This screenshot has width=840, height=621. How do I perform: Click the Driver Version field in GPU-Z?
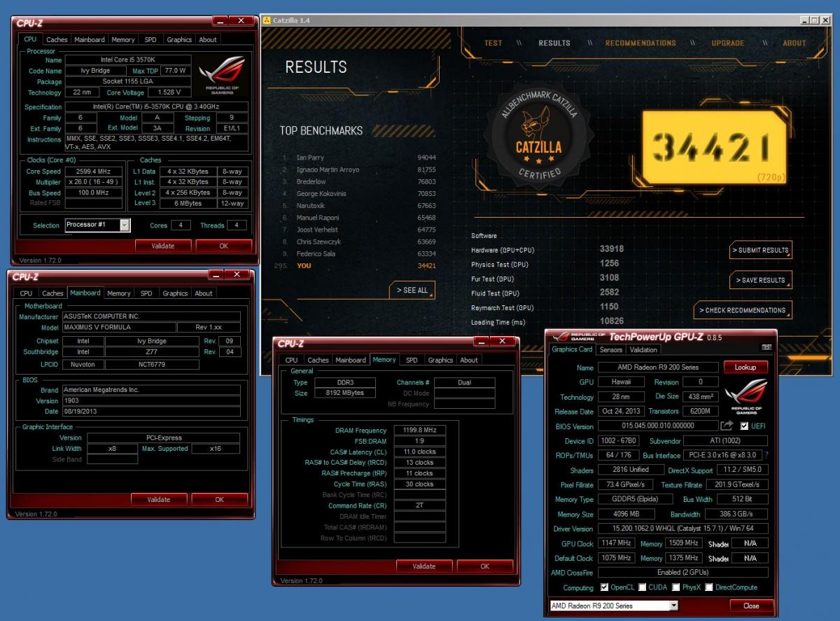click(x=683, y=529)
